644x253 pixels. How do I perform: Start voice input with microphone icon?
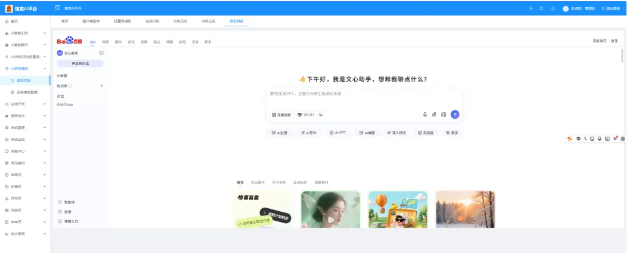click(425, 115)
